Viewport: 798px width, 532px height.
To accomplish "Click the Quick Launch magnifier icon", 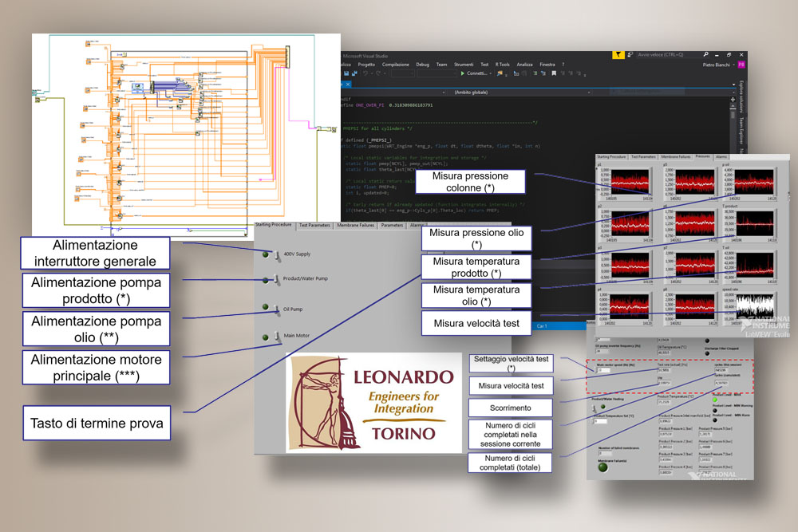I will (706, 54).
